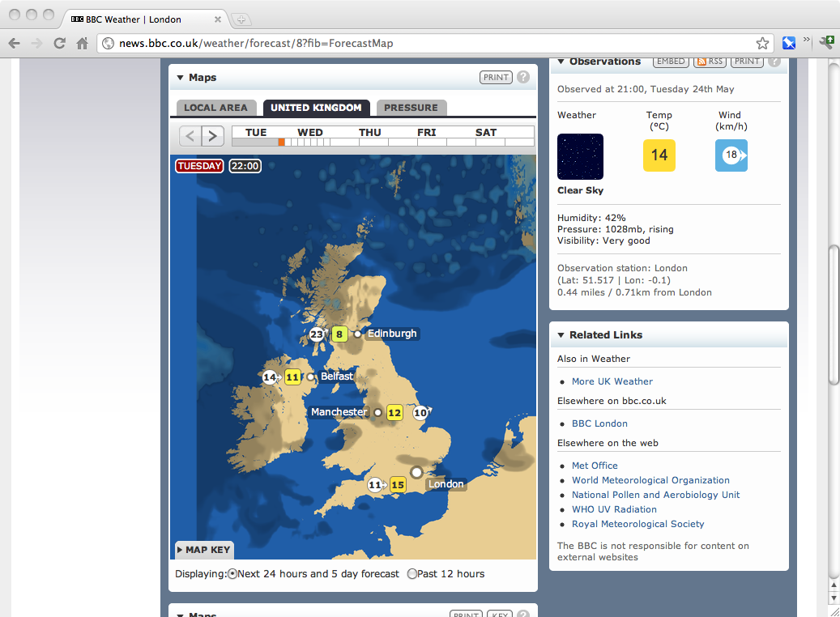Viewport: 840px width, 617px height.
Task: Open the RSS feed for observations
Action: (x=710, y=62)
